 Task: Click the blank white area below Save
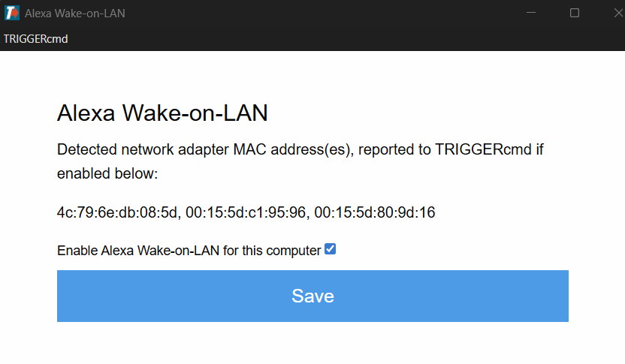click(312, 343)
